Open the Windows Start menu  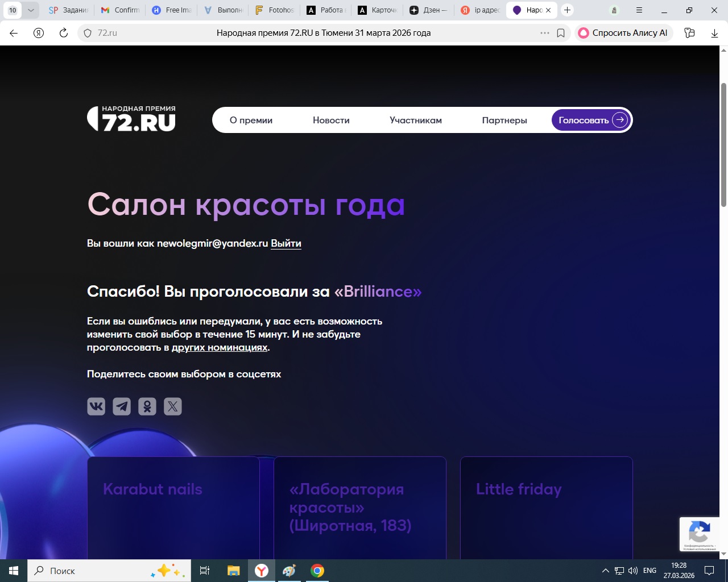tap(14, 571)
